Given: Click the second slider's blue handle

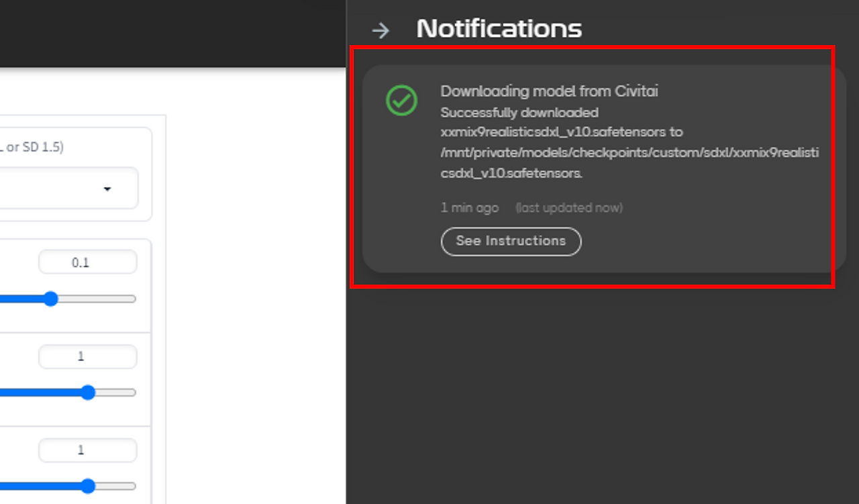Looking at the screenshot, I should 88,393.
